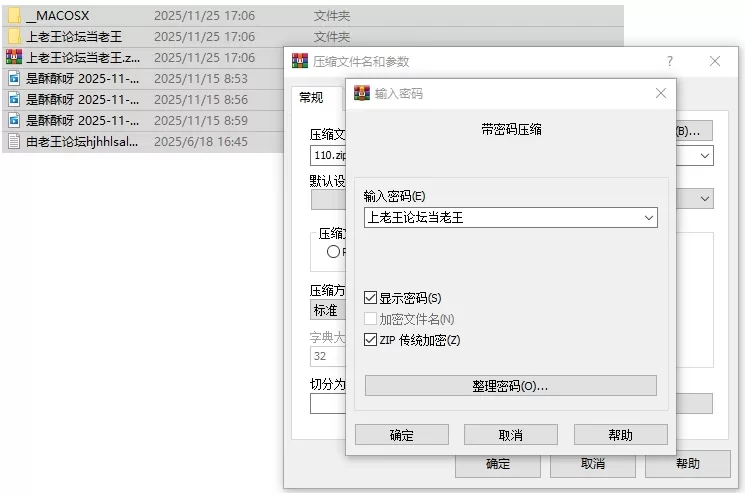Click the 带密码压缩 heading text

tap(511, 129)
